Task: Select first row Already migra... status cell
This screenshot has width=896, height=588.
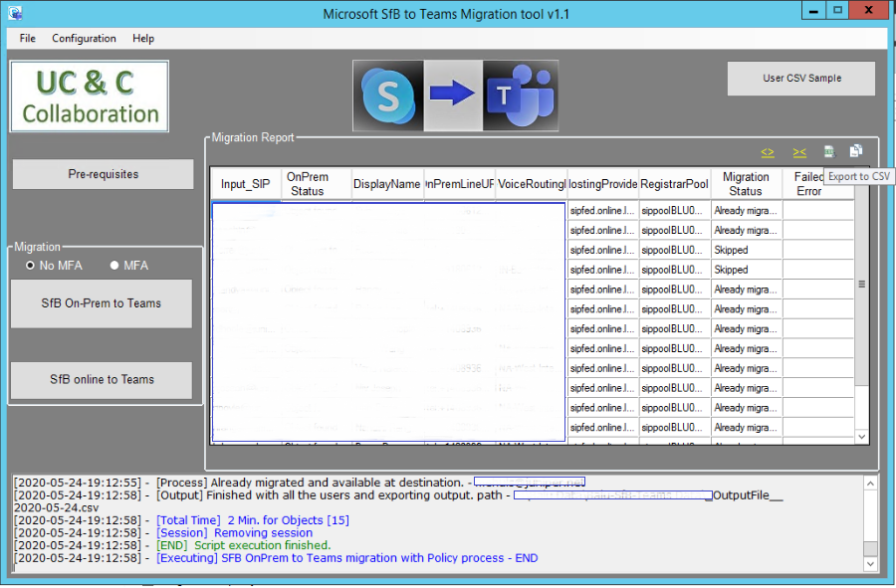Action: coord(747,211)
